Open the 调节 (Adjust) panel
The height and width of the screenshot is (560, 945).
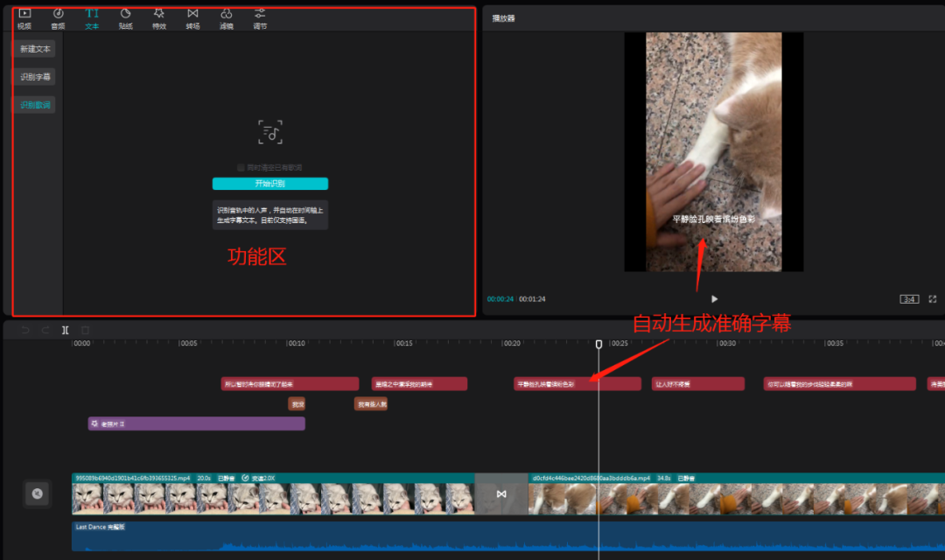coord(260,17)
